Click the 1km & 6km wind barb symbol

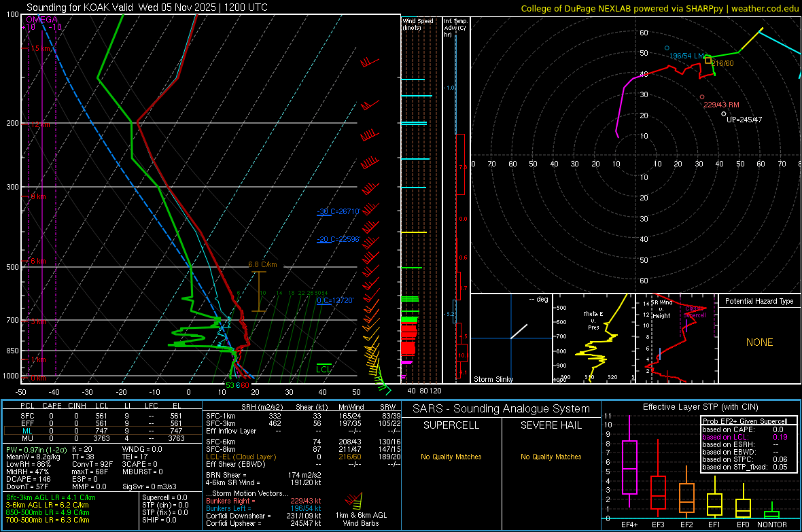point(354,501)
